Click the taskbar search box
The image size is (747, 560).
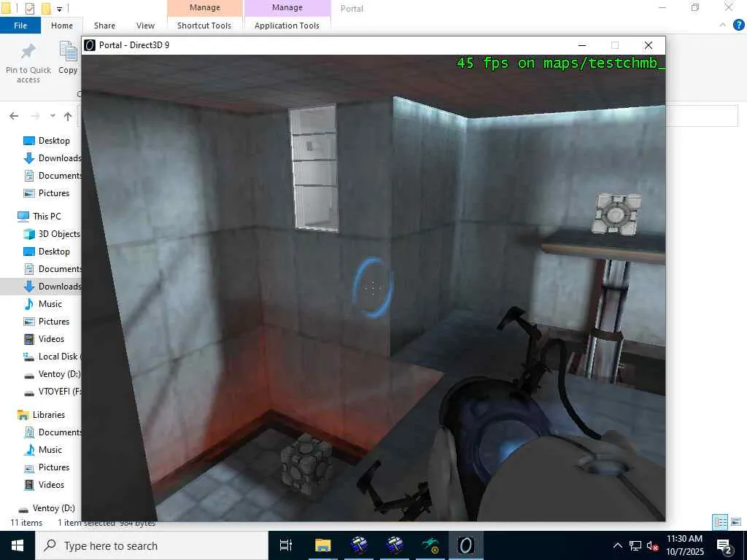[152, 545]
